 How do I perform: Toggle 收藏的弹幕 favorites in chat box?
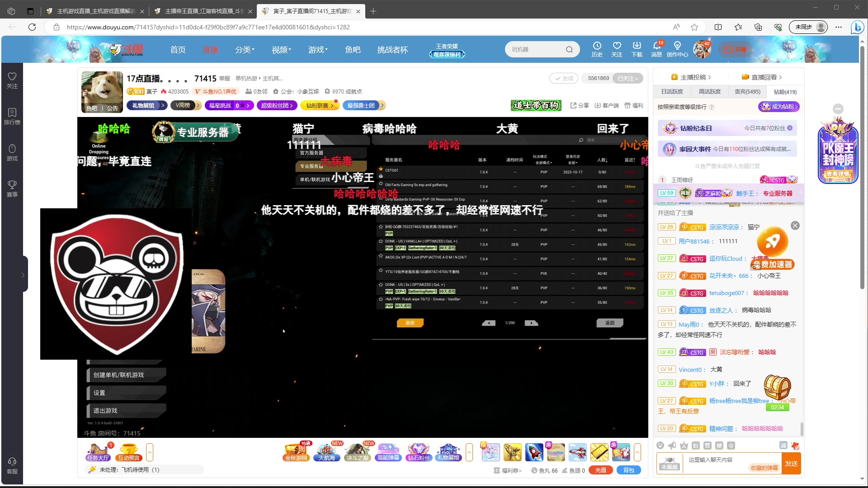tap(765, 468)
